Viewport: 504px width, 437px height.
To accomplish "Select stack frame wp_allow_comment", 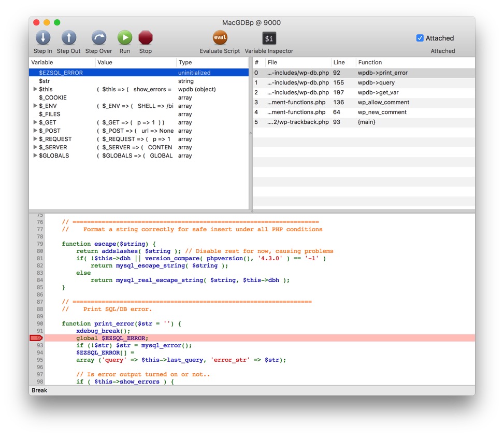I will (364, 102).
